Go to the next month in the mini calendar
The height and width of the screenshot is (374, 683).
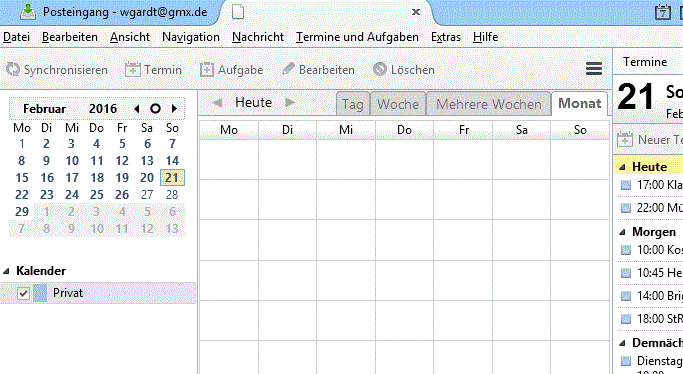click(x=174, y=108)
